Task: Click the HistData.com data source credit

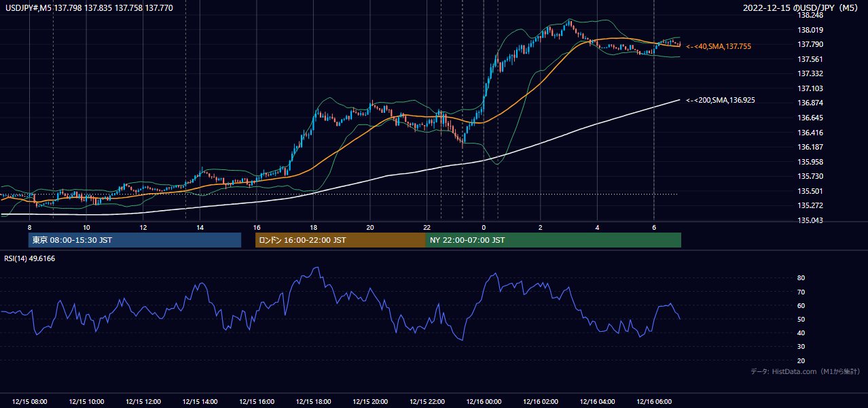Action: 806,371
